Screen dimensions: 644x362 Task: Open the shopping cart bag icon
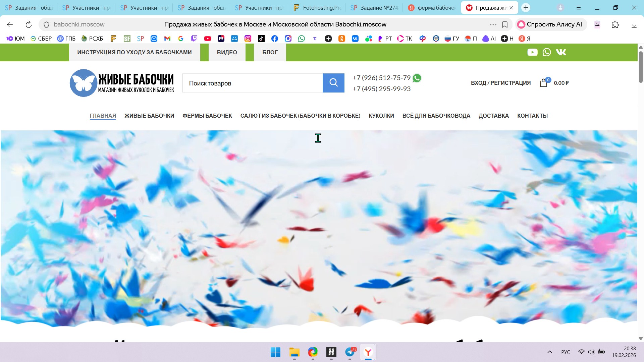click(x=543, y=83)
